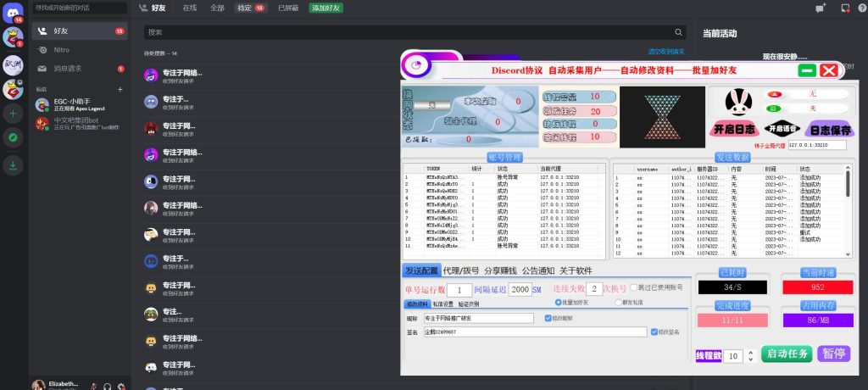The height and width of the screenshot is (390, 868).
Task: Click the plus icon to create DM
Action: [x=120, y=89]
